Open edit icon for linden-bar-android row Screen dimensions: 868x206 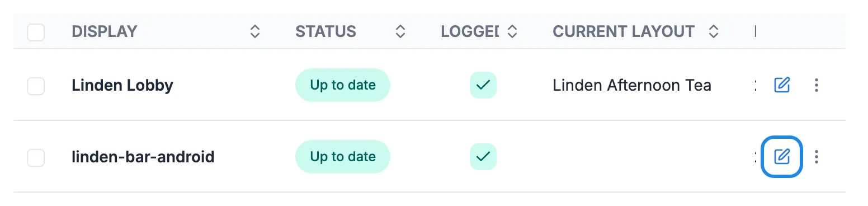point(782,157)
